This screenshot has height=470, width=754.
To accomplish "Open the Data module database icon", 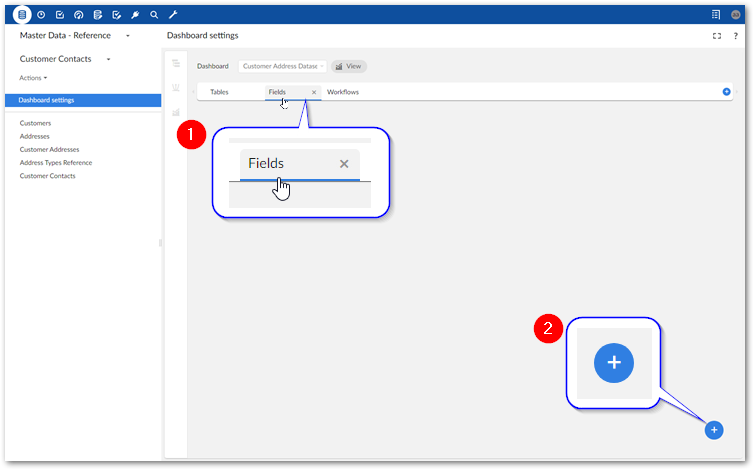I will tap(22, 15).
